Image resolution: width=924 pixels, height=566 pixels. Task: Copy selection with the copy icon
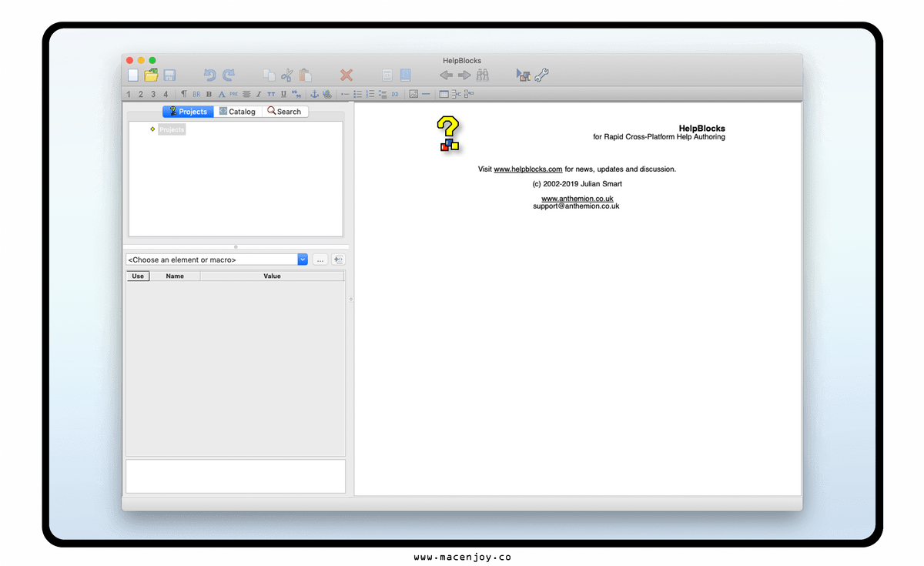coord(269,75)
